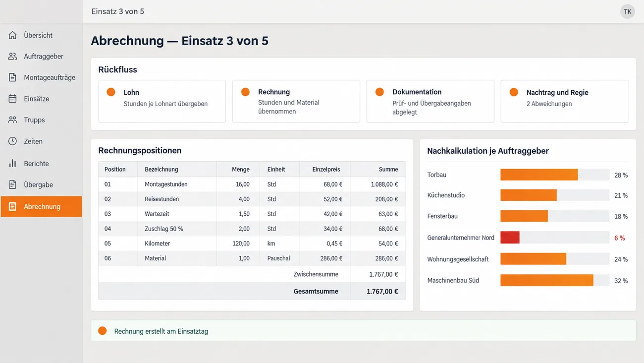Go to Auftraggeber in the sidebar
The width and height of the screenshot is (644, 363).
tap(41, 57)
